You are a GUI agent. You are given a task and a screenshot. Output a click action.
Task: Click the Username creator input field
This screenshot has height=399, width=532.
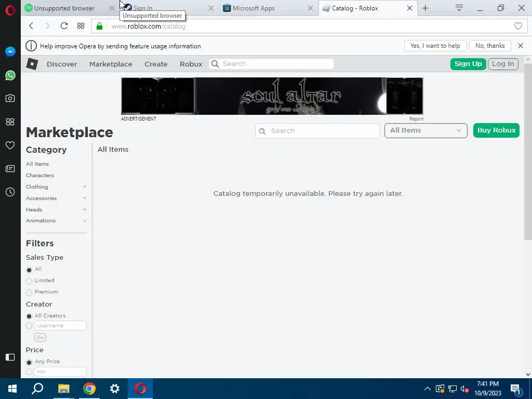click(60, 326)
